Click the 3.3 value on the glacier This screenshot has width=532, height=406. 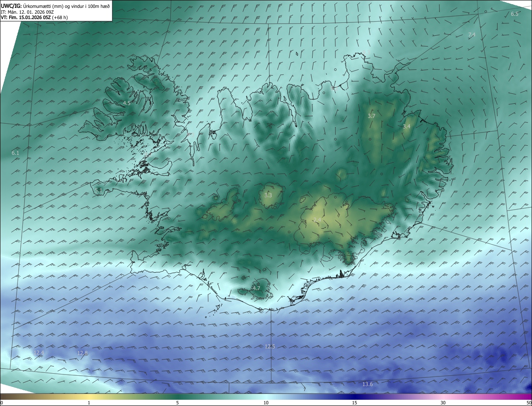pos(268,195)
